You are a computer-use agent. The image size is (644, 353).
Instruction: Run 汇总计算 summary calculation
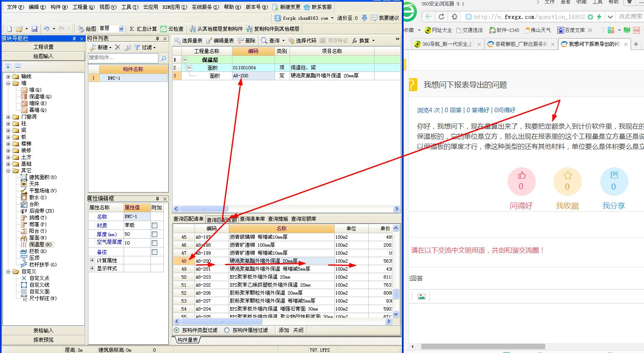click(x=143, y=29)
